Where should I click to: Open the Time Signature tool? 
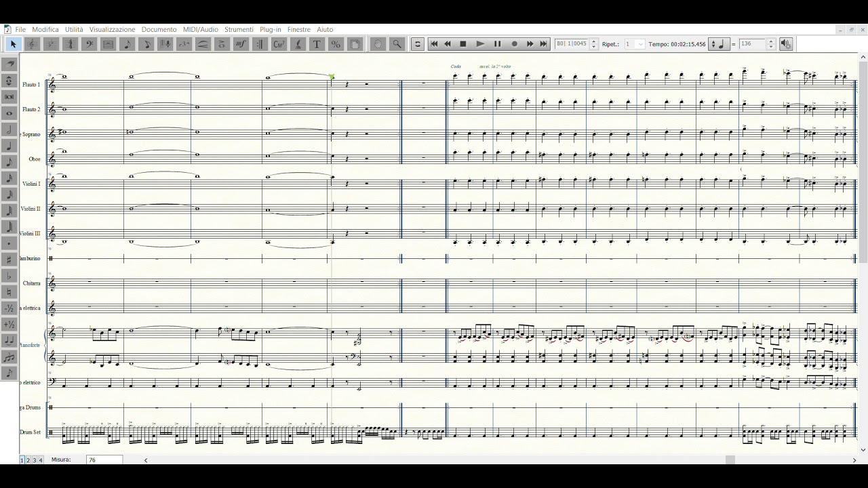coord(70,44)
